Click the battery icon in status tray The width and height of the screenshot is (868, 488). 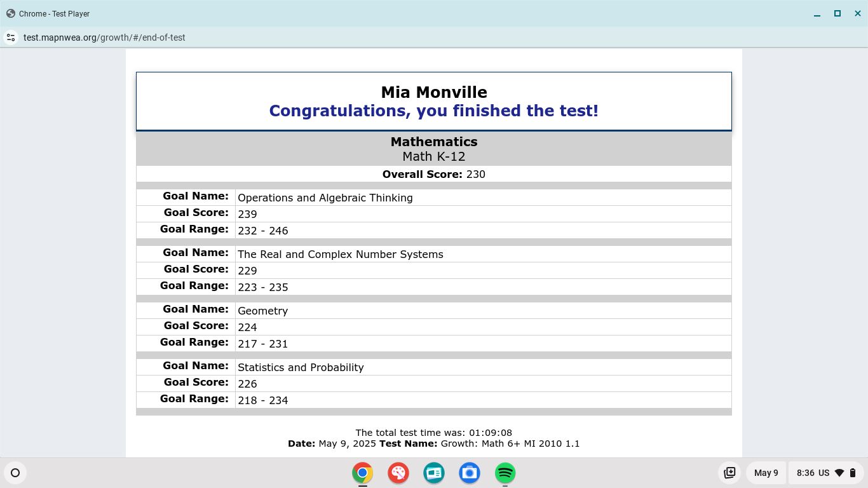[853, 473]
